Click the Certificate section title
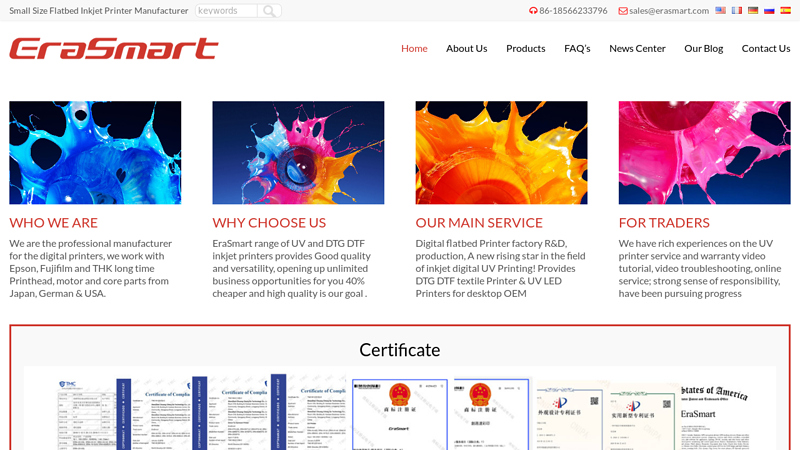 tap(399, 350)
